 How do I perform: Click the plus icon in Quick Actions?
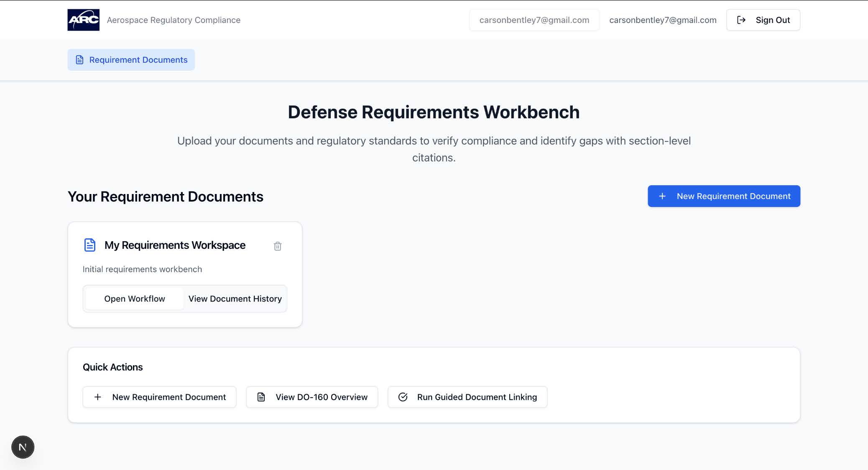[97, 397]
